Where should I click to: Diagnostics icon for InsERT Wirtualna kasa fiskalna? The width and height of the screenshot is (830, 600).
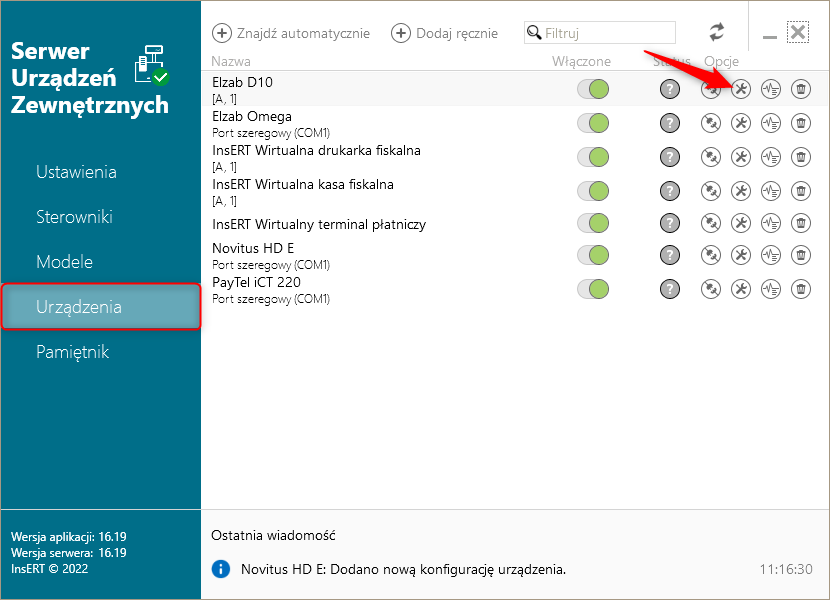[771, 191]
